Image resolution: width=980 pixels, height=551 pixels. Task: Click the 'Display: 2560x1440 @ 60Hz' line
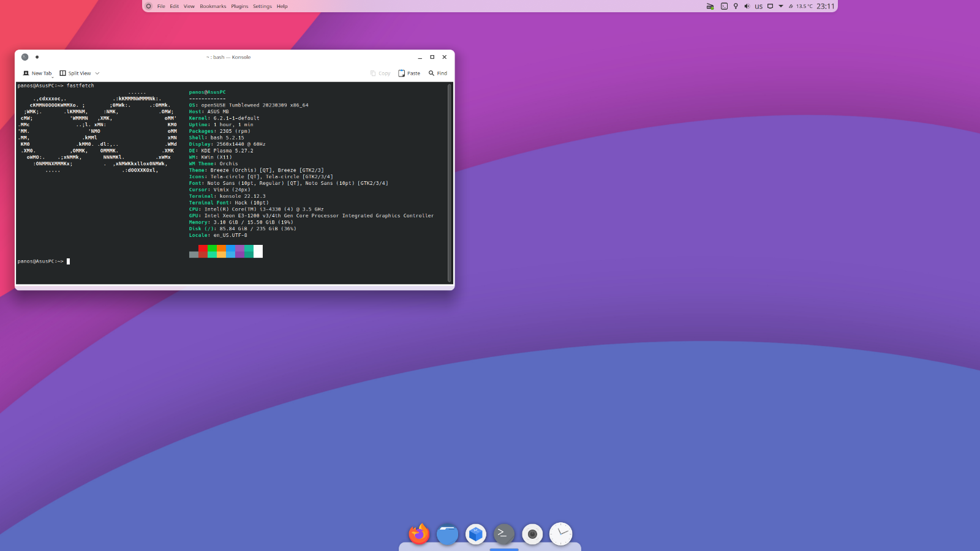point(227,144)
